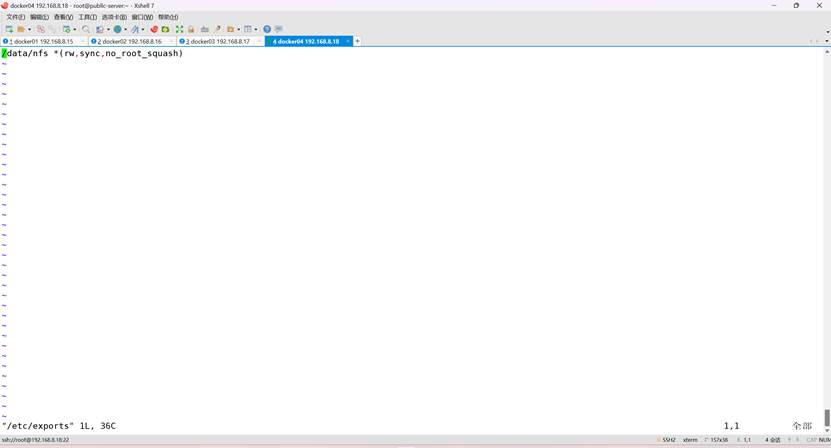Image resolution: width=831 pixels, height=448 pixels.
Task: Click the properties icon in the toolbar
Action: 66,29
